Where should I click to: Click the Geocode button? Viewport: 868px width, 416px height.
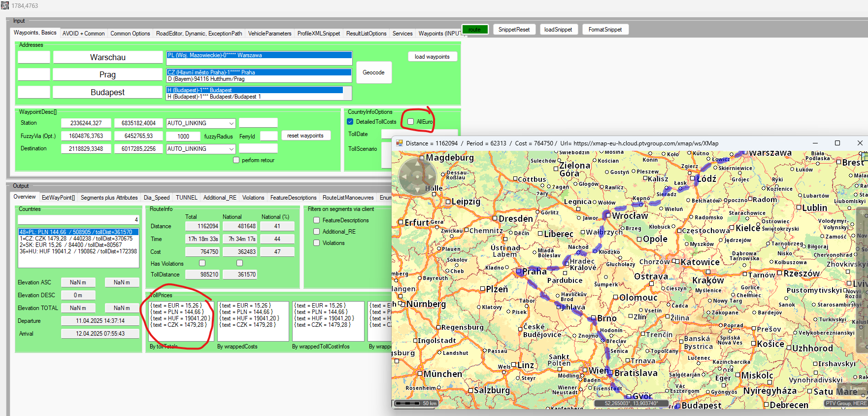[x=373, y=72]
